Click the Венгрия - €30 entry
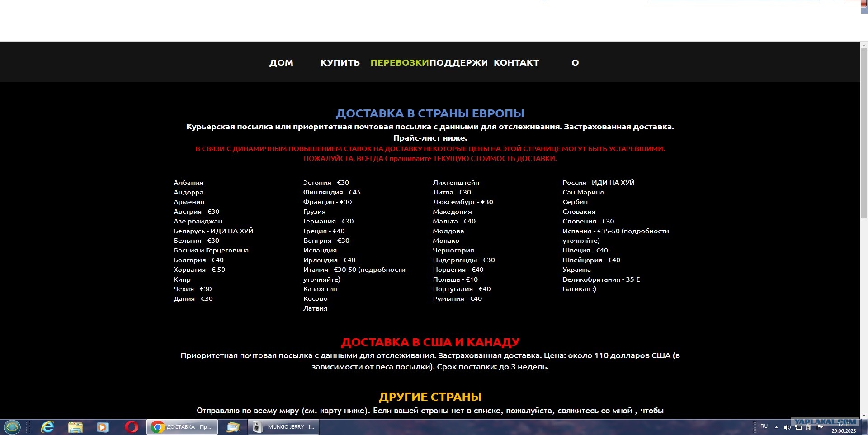The width and height of the screenshot is (868, 435). (326, 241)
